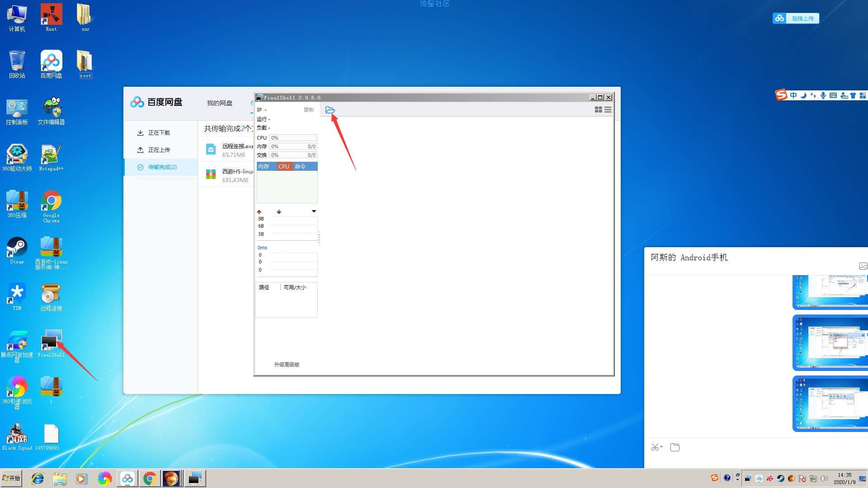868x488 pixels.
Task: Select the Steam desktop shortcut
Action: click(x=17, y=251)
